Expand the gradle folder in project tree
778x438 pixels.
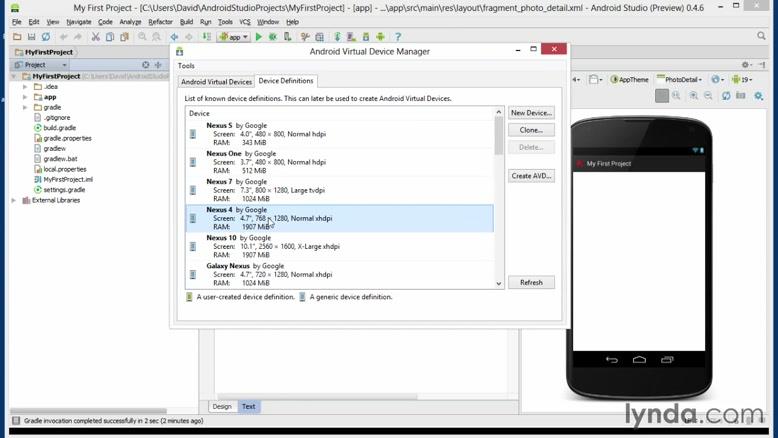(25, 107)
